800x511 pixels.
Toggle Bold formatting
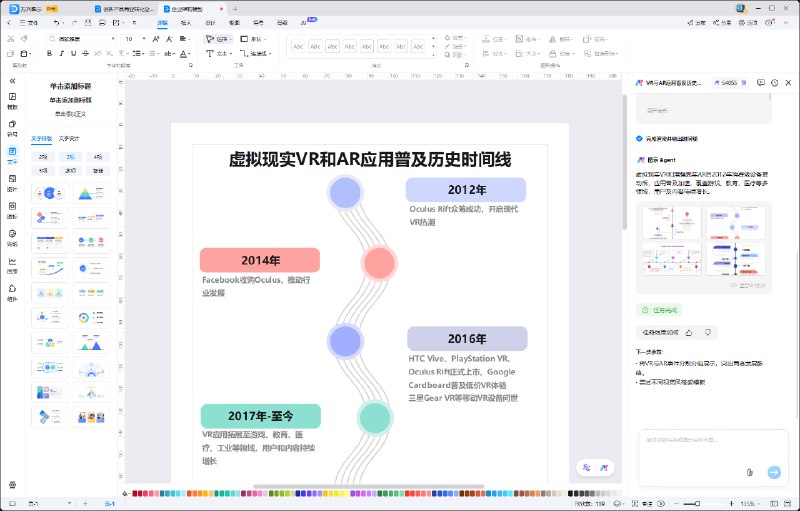49,54
